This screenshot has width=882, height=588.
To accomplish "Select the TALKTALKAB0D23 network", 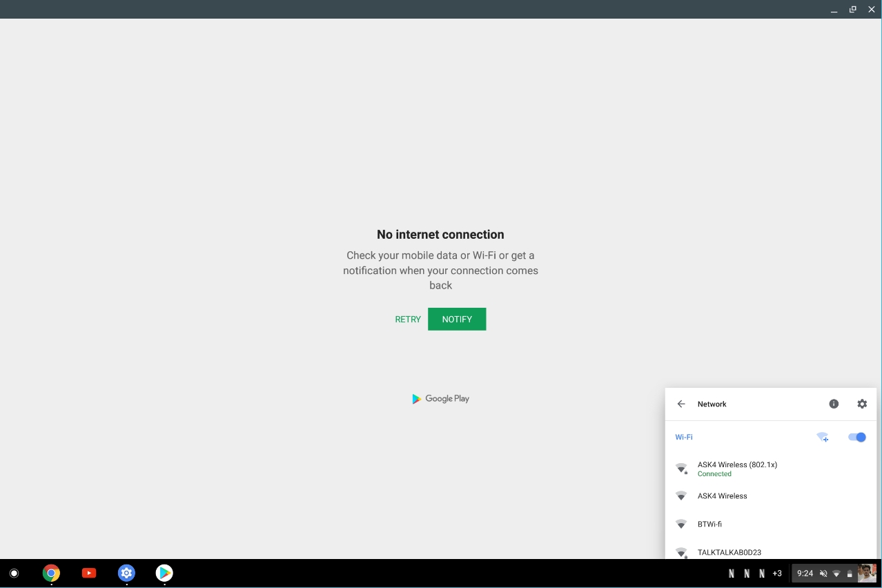I will 729,552.
